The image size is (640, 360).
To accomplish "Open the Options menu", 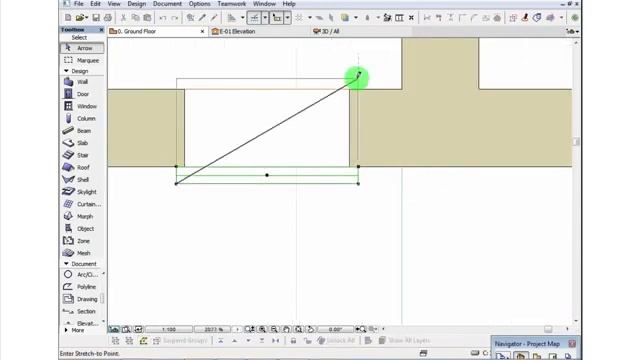I will point(200,4).
